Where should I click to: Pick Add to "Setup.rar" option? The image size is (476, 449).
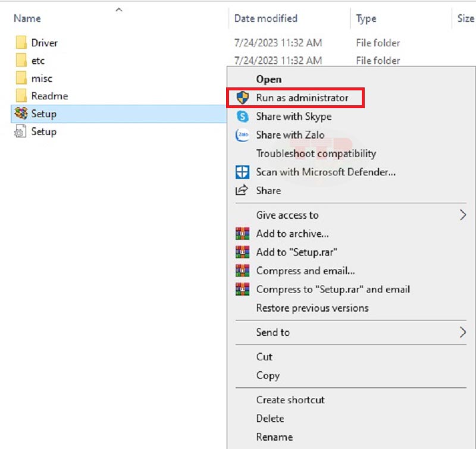pos(296,252)
